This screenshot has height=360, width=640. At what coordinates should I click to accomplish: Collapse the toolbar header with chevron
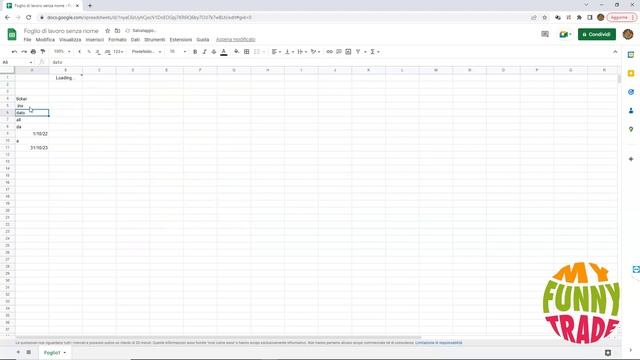[615, 52]
